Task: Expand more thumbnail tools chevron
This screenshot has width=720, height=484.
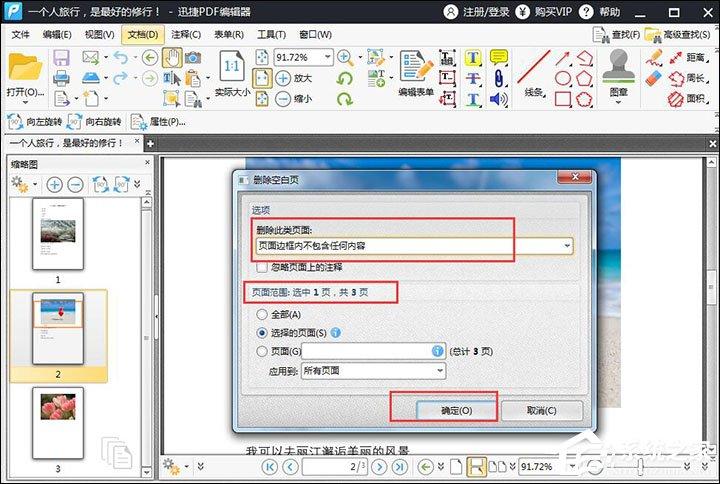Action: tap(137, 184)
